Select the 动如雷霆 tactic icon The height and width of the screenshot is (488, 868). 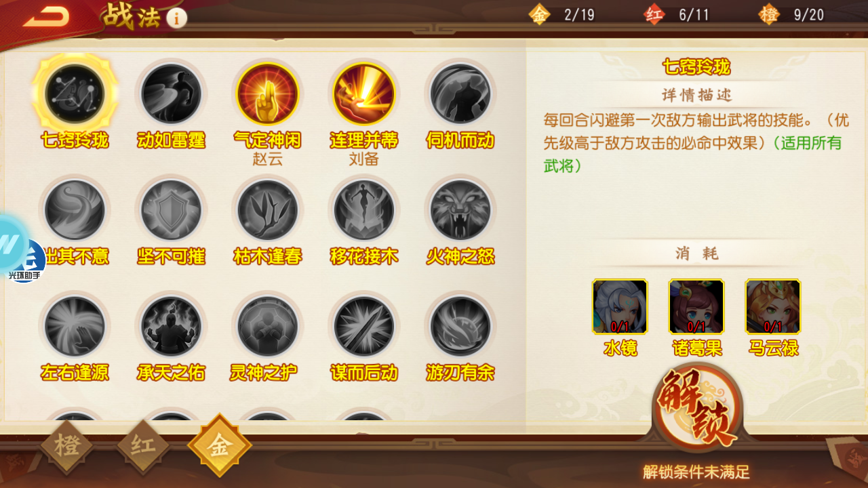tap(171, 94)
